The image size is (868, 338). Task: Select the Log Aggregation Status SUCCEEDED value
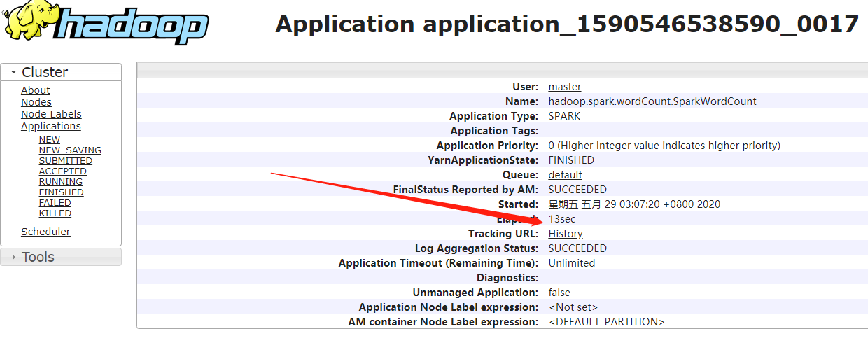(577, 248)
